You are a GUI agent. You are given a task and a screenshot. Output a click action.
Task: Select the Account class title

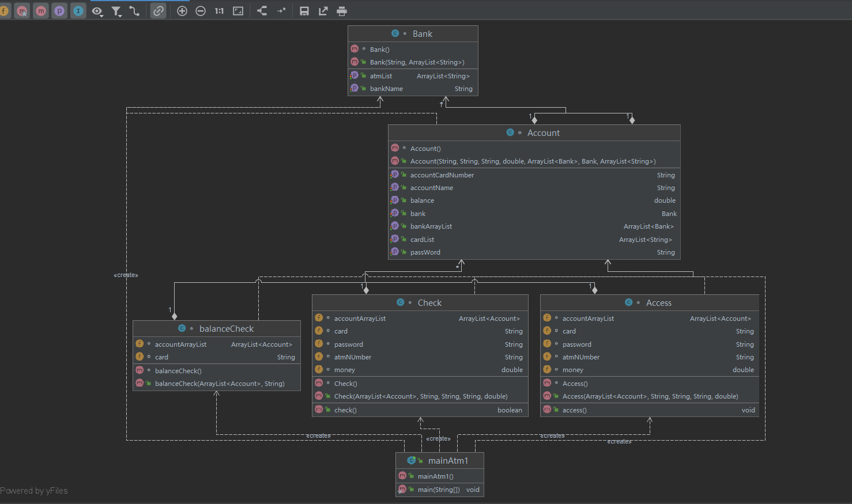544,133
